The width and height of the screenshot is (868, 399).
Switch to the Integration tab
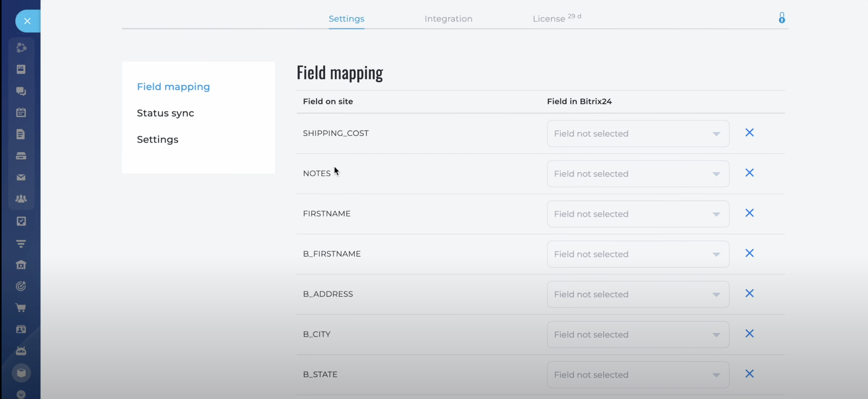[x=448, y=19]
